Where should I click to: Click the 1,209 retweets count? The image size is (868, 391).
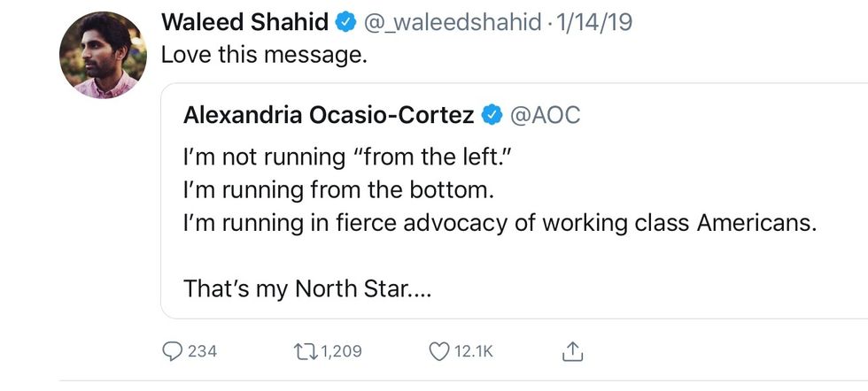pos(341,351)
